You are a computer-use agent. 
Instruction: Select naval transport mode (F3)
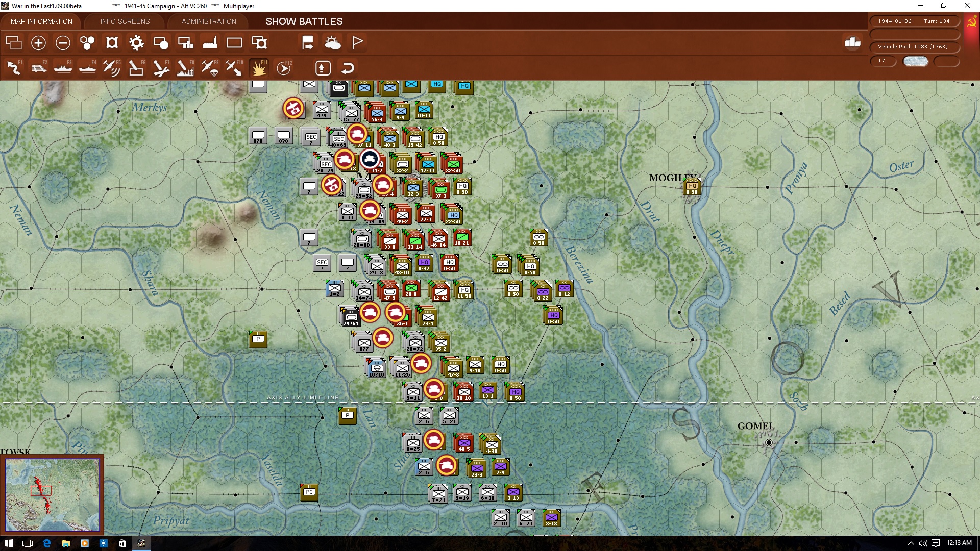coord(63,67)
